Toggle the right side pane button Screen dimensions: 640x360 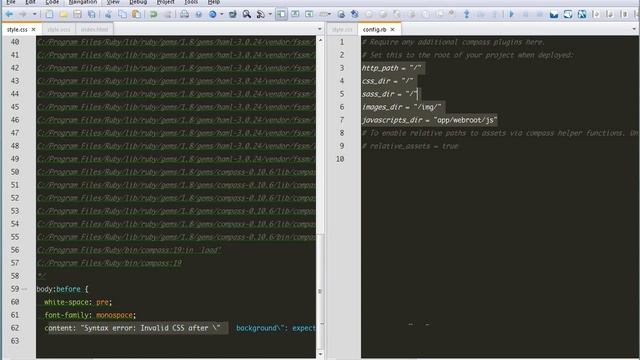coord(309,15)
